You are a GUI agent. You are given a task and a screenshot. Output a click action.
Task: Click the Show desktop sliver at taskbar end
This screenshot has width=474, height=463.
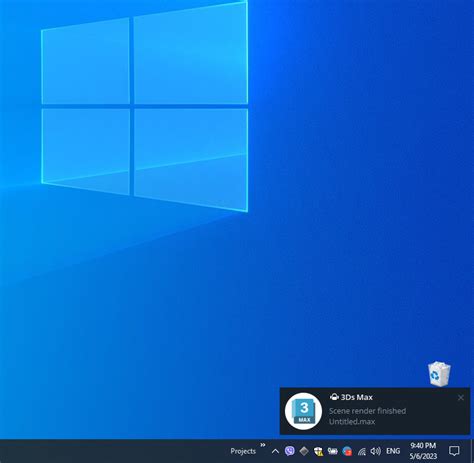click(x=472, y=451)
